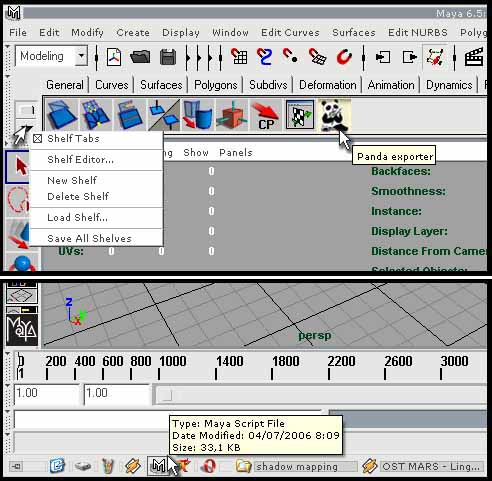
Task: Toggle Make Live red magnet icon
Action: click(344, 57)
